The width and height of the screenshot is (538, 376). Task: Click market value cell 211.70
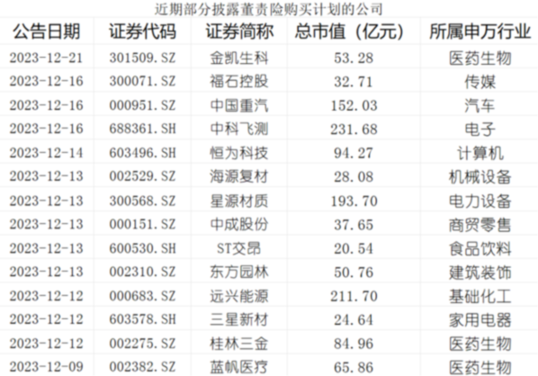point(354,296)
